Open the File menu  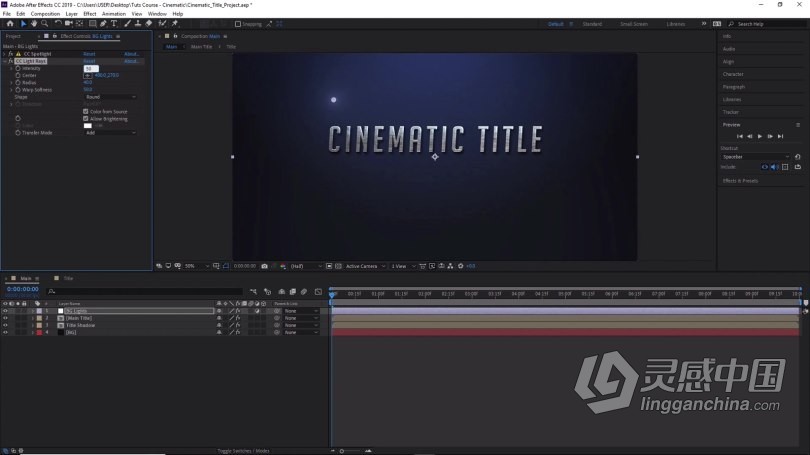coord(7,14)
